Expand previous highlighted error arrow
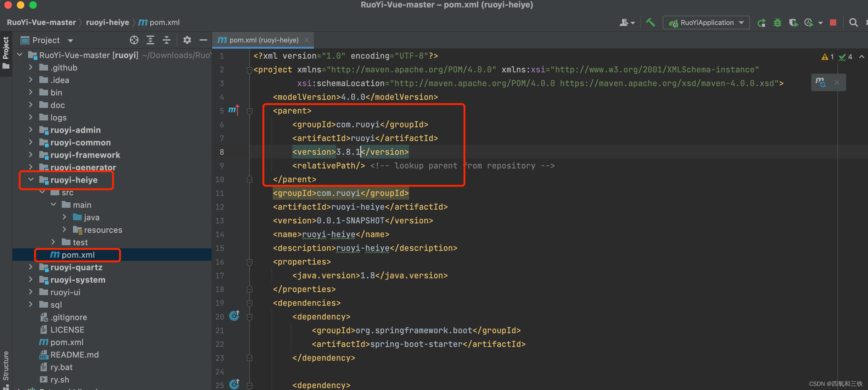Screen dimensions: 868x390 861,57
